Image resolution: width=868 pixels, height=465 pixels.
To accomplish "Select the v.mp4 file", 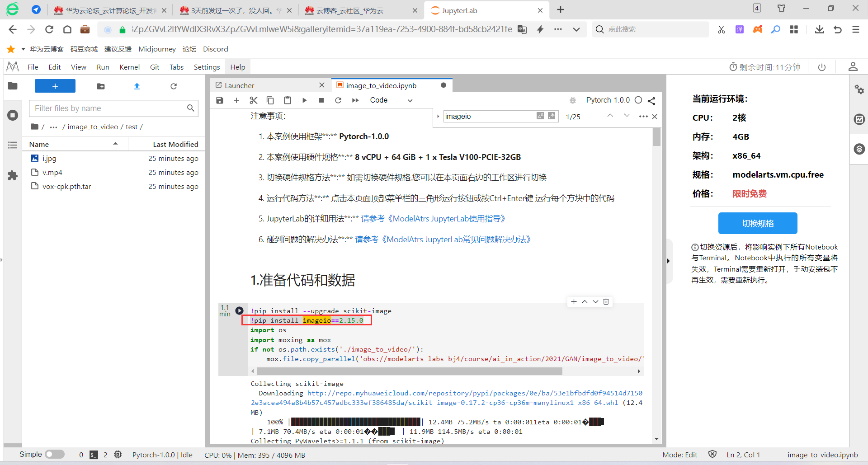I will tap(114, 172).
